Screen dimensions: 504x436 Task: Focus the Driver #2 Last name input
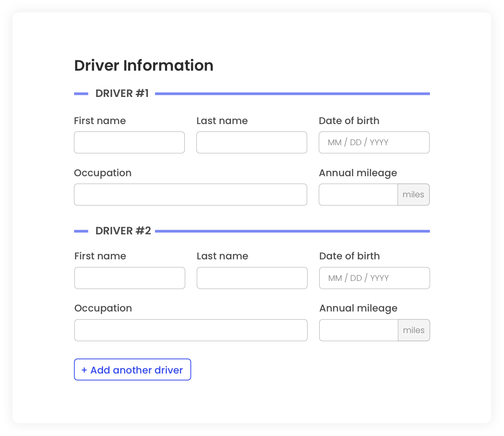(252, 278)
